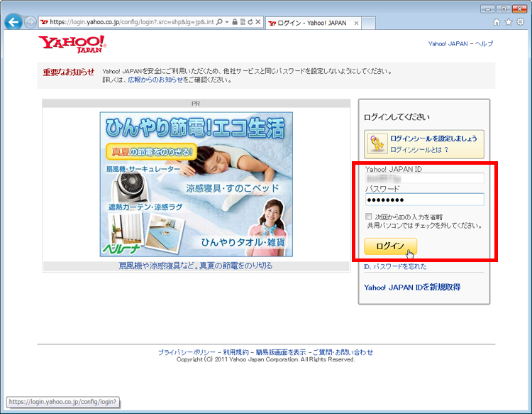Open the 簡易版画面を表示 footer link
This screenshot has width=532, height=414.
click(281, 352)
